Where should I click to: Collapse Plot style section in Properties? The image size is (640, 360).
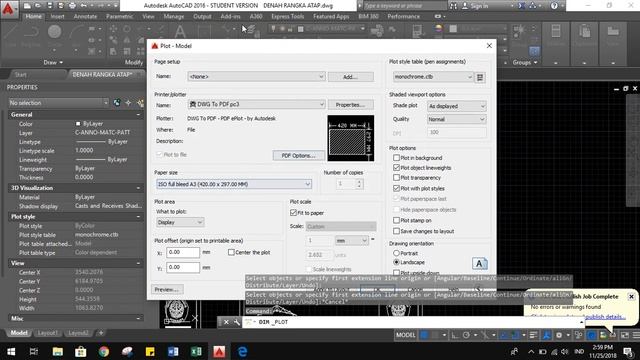pyautogui.click(x=139, y=217)
